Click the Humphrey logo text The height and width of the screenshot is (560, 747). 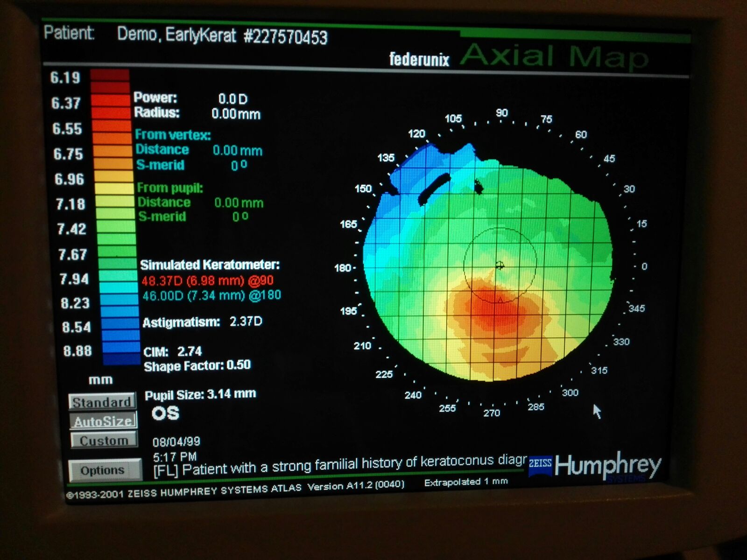pos(607,465)
